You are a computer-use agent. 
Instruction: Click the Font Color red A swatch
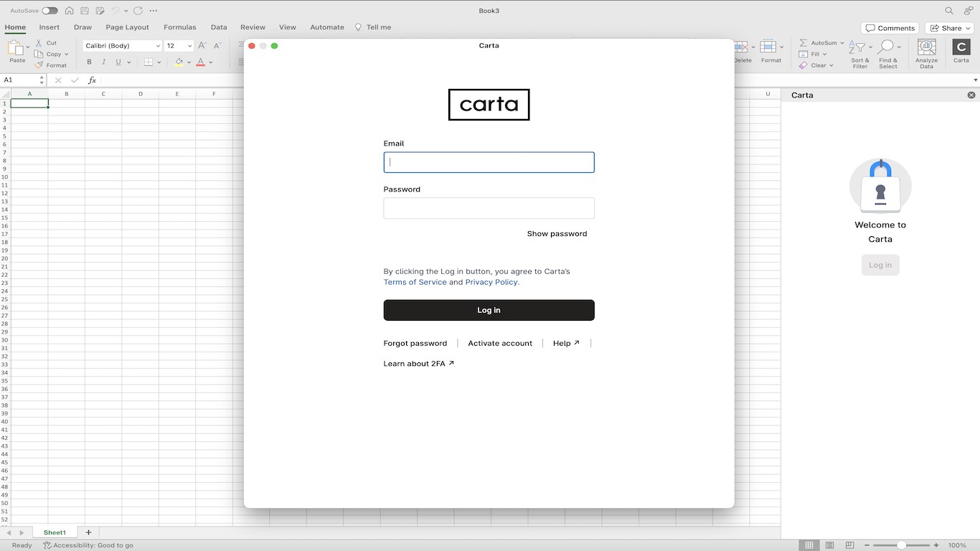click(x=200, y=62)
